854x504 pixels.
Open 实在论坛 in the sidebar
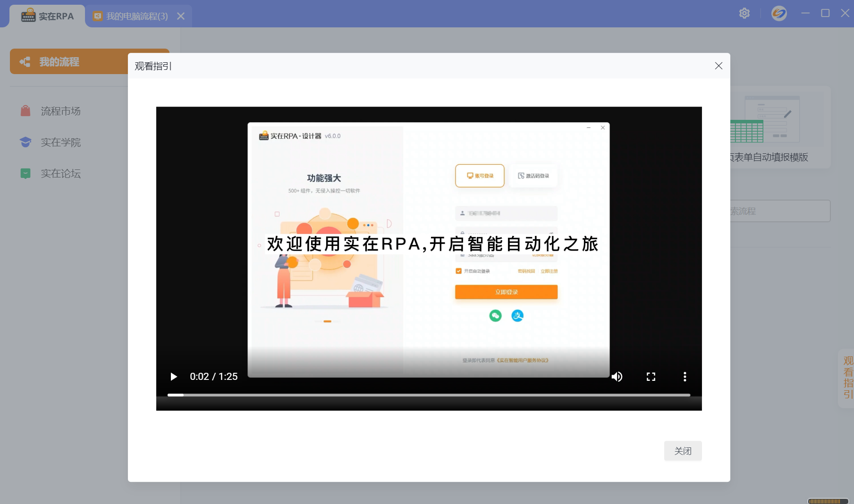pos(60,173)
